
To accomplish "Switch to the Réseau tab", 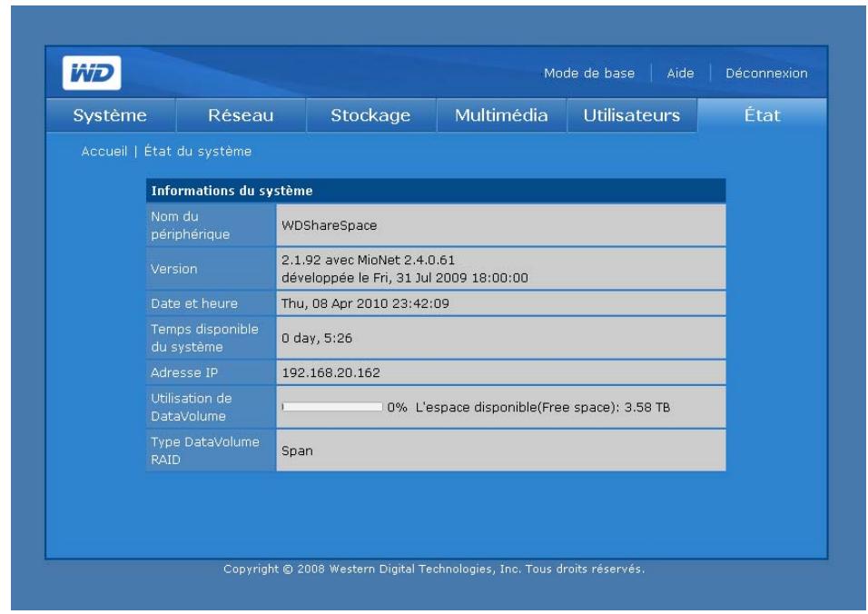I will point(241,115).
